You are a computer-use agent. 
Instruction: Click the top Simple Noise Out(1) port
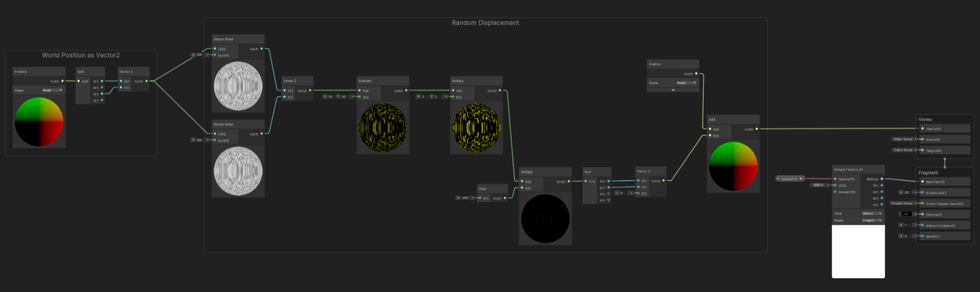261,49
